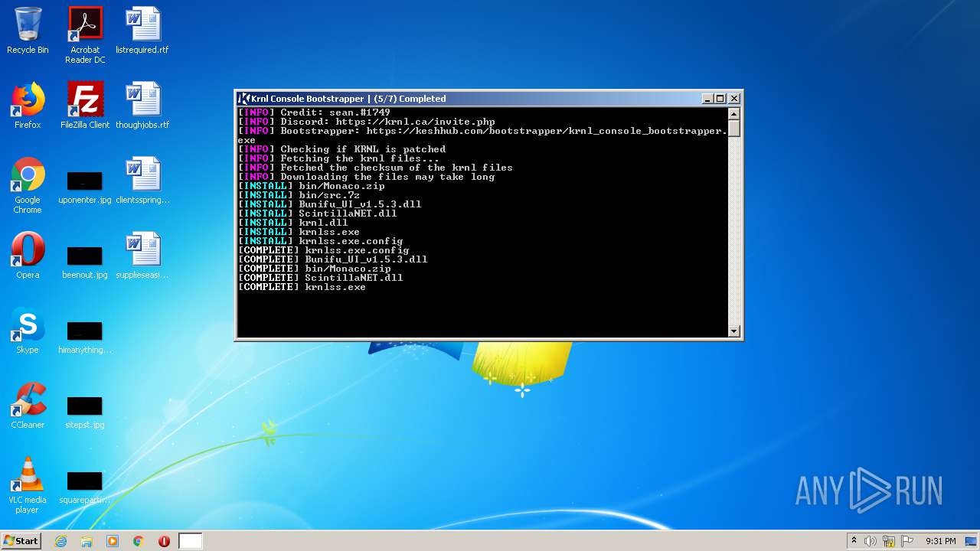Select squareparti image file icon
Image resolution: width=980 pixels, height=551 pixels.
pyautogui.click(x=85, y=486)
